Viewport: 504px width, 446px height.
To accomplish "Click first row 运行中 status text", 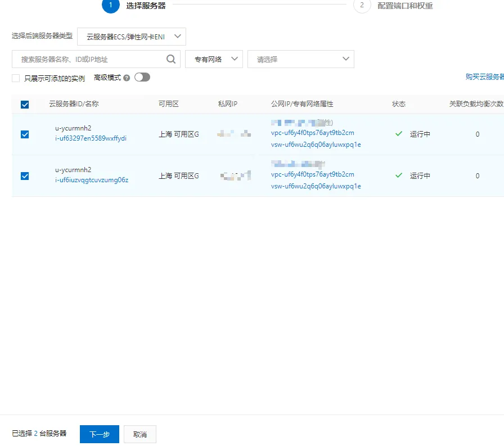I will tap(420, 134).
